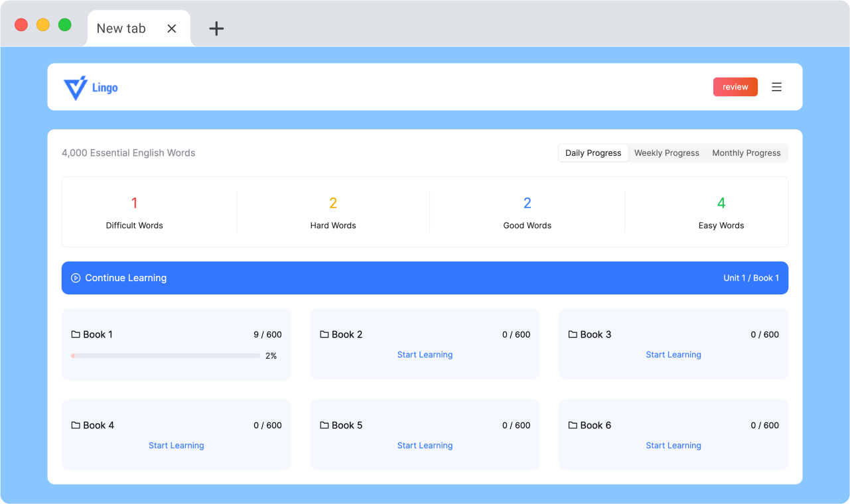Click the Book 4 folder icon
This screenshot has width=850, height=504.
76,425
